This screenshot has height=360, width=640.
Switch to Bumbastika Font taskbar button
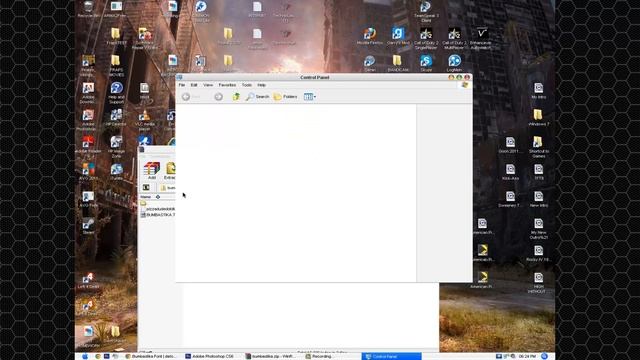click(x=150, y=356)
